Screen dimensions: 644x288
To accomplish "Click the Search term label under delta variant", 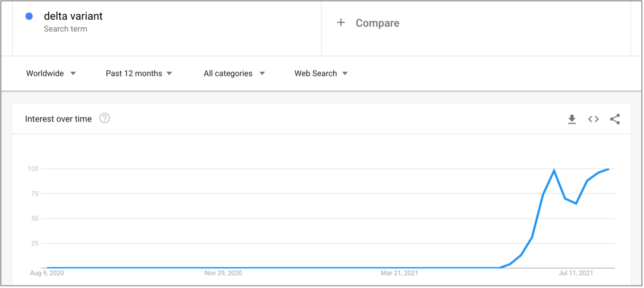I will pos(65,29).
